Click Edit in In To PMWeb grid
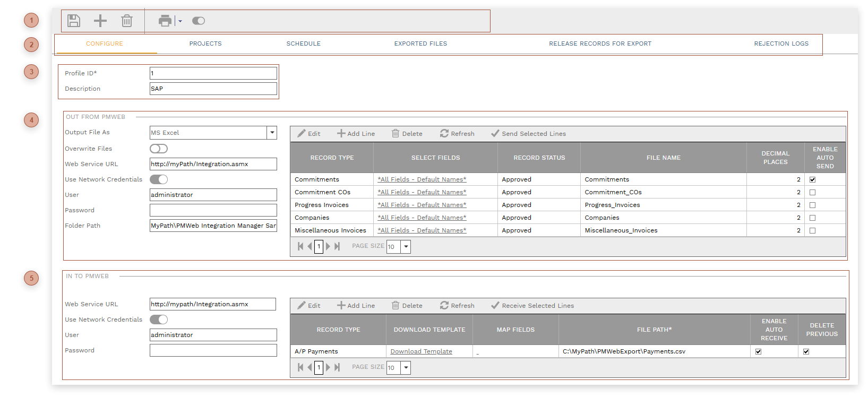 point(309,306)
